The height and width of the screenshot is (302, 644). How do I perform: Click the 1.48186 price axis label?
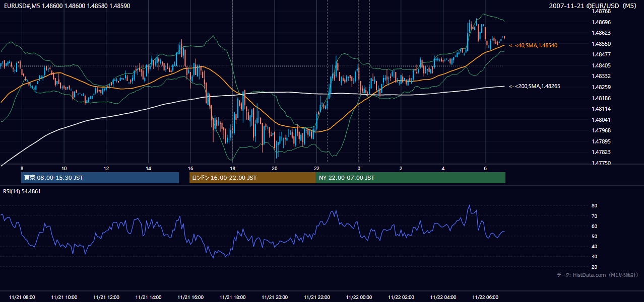tap(602, 98)
